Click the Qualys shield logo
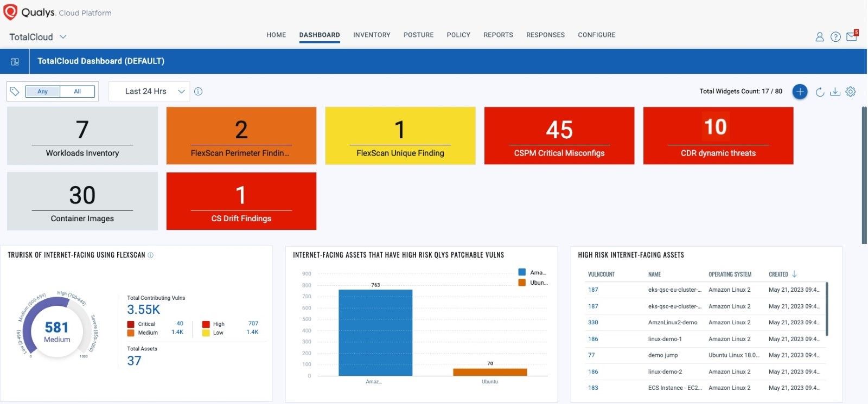Image resolution: width=868 pixels, height=404 pixels. point(10,12)
